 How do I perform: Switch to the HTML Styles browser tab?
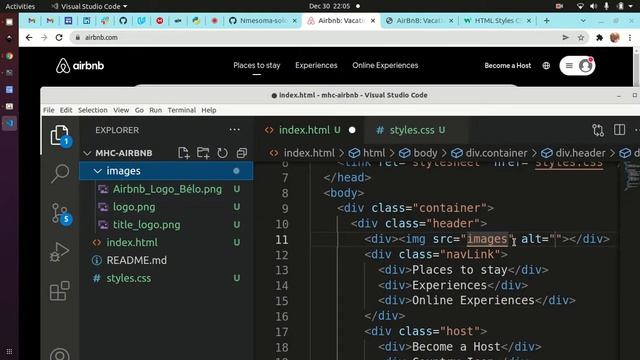[497, 20]
